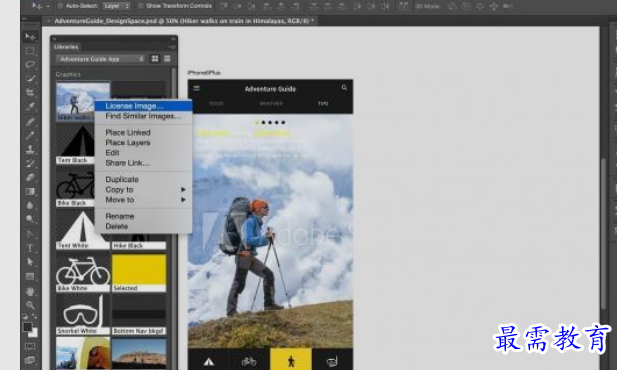The image size is (617, 370).
Task: Select the Horizontal Type tool
Action: (30, 248)
